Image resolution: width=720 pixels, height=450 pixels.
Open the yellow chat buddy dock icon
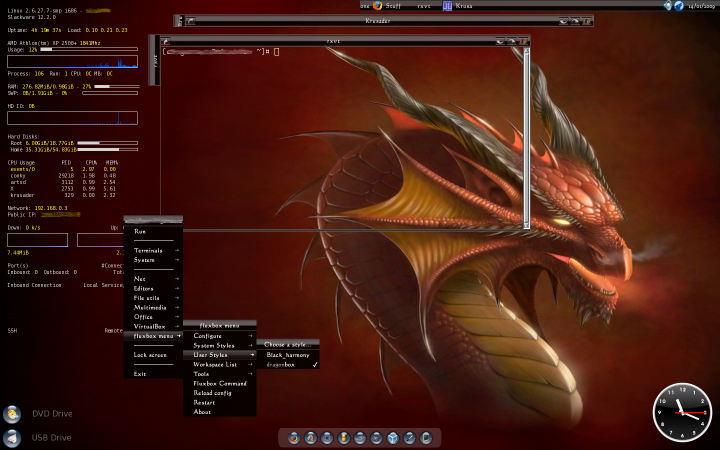point(343,438)
